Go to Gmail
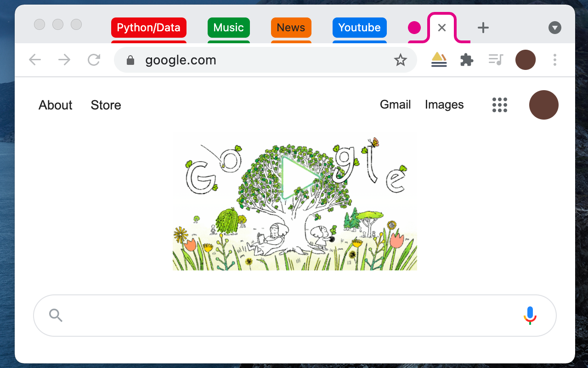Screen dimensions: 588x368 point(396,105)
